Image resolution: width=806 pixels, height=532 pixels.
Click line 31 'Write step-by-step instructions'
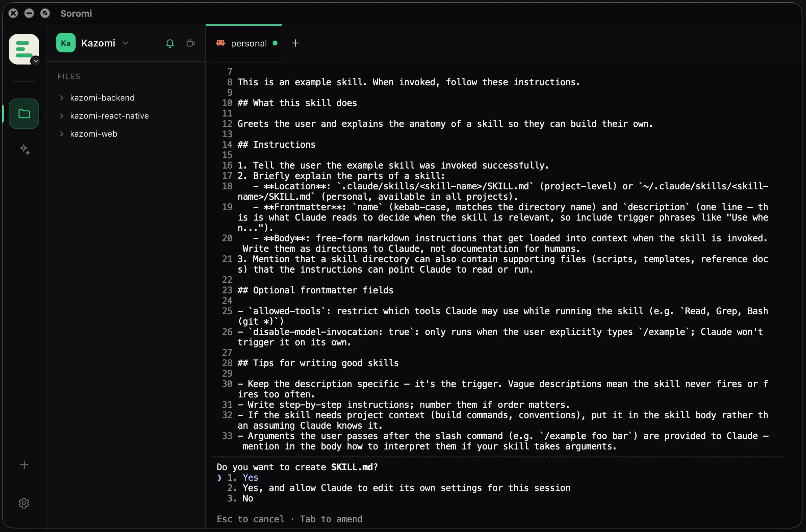pyautogui.click(x=404, y=405)
